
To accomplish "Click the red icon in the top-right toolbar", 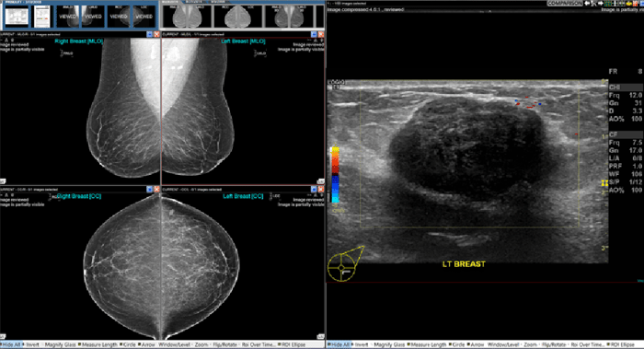I will coord(636,4).
